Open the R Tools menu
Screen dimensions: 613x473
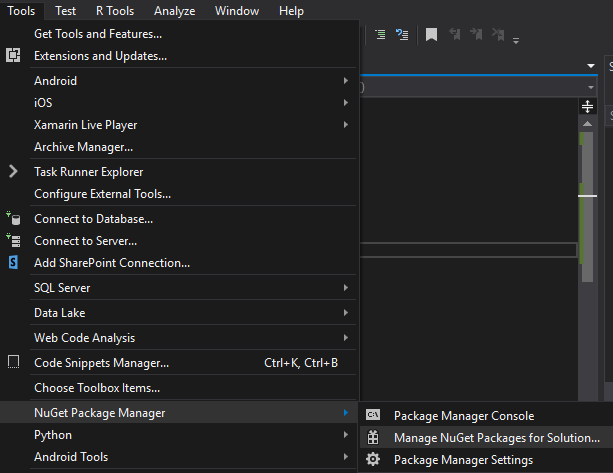click(x=115, y=11)
